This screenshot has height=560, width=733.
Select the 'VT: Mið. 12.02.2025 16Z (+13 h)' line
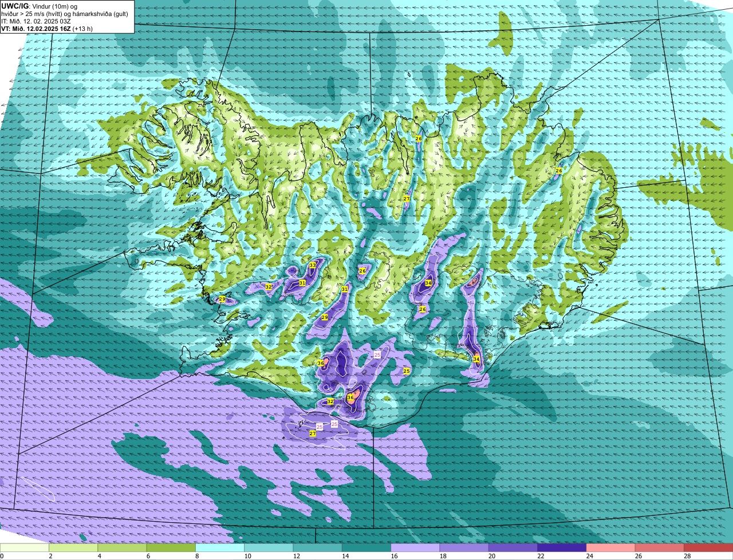tap(47, 29)
